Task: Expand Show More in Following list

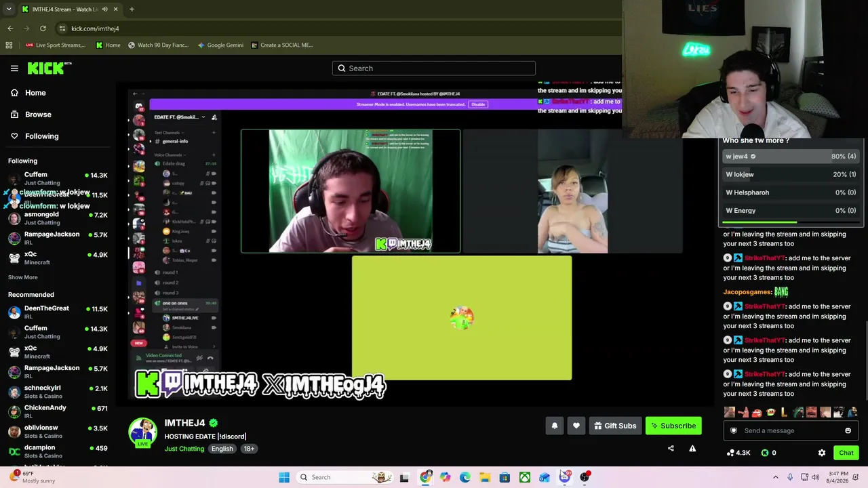Action: pyautogui.click(x=22, y=277)
